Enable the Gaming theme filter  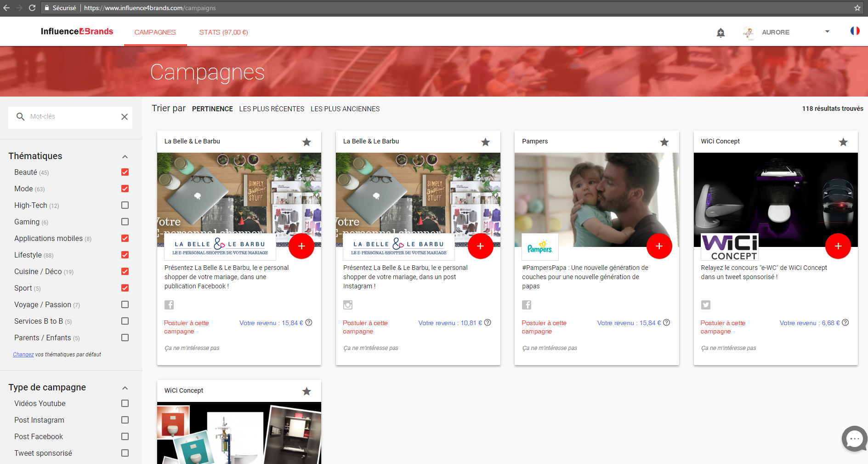[125, 222]
